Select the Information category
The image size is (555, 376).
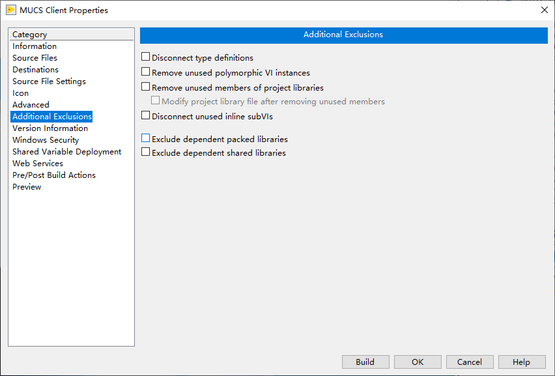coord(34,46)
